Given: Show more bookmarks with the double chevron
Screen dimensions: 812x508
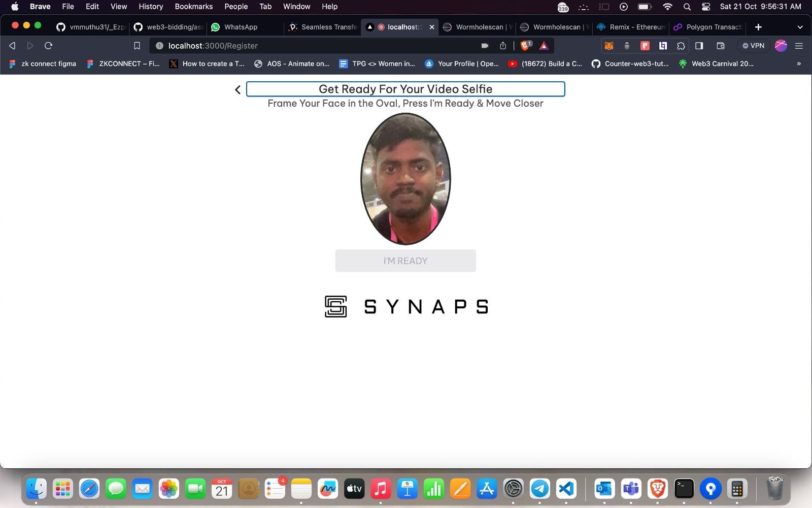Looking at the screenshot, I should point(799,63).
